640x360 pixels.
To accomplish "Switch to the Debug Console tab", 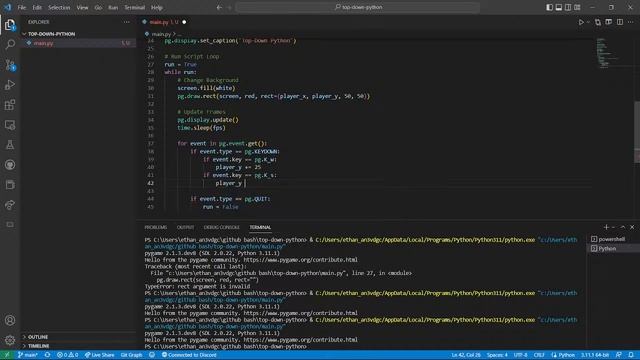I will (222, 227).
